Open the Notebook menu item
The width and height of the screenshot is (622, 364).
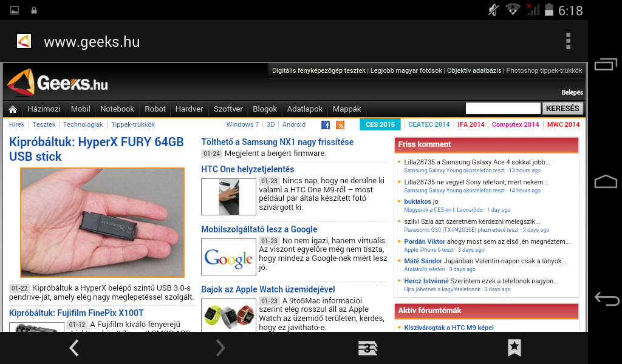pos(117,109)
